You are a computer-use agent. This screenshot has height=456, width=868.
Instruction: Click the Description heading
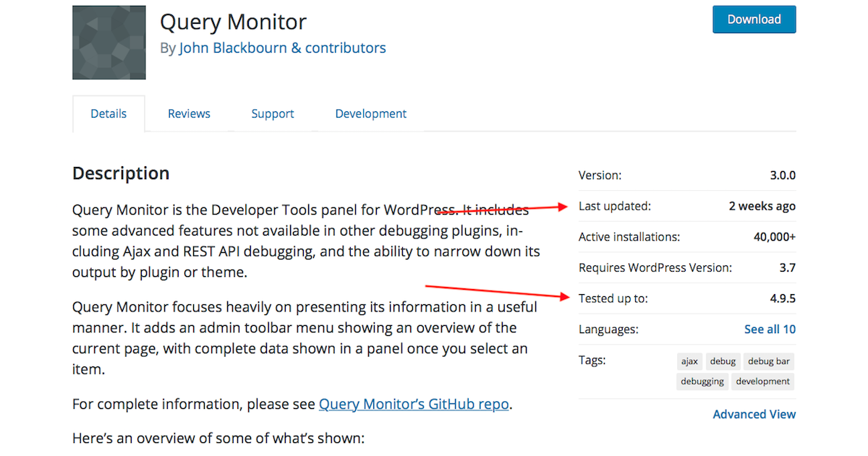click(121, 173)
